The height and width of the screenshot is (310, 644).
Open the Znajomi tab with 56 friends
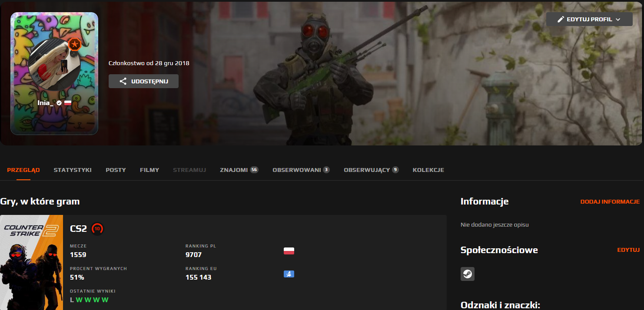pyautogui.click(x=239, y=170)
